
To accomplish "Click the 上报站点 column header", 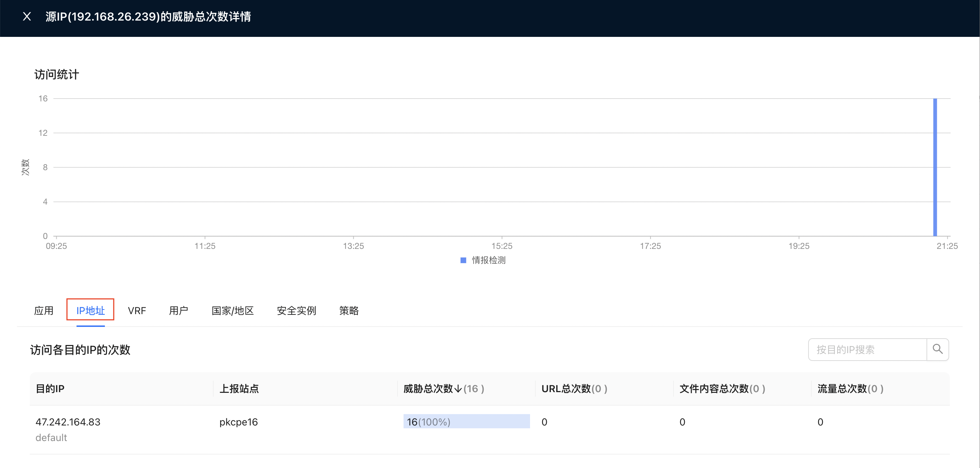I will coord(239,389).
